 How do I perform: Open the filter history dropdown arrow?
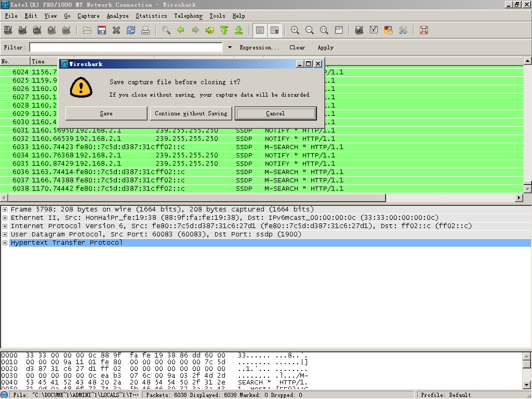click(230, 47)
